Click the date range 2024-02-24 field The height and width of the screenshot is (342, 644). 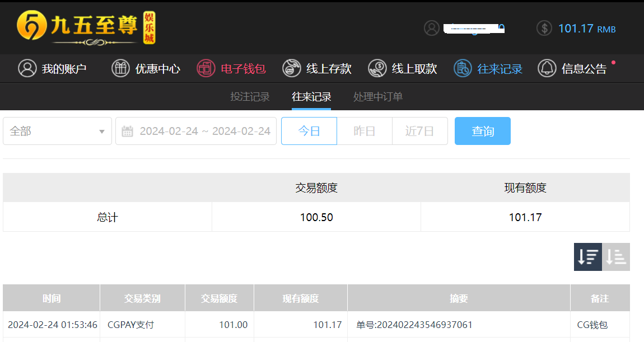(196, 131)
